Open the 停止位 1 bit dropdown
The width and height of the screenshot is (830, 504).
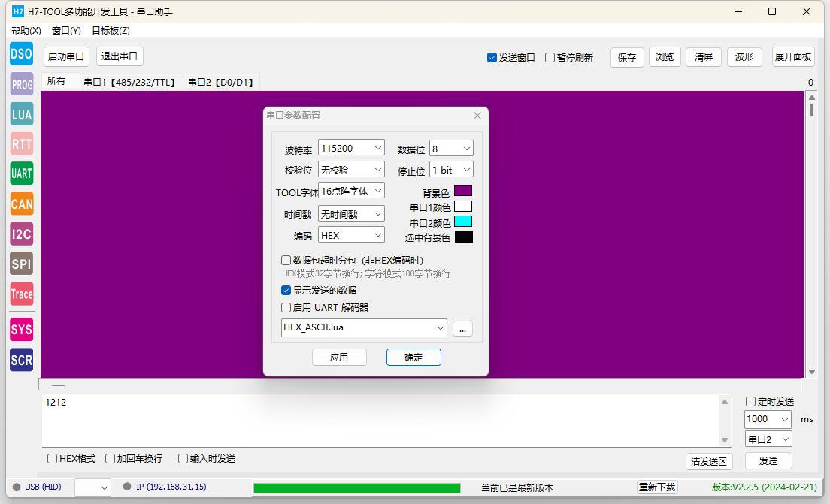click(x=452, y=170)
